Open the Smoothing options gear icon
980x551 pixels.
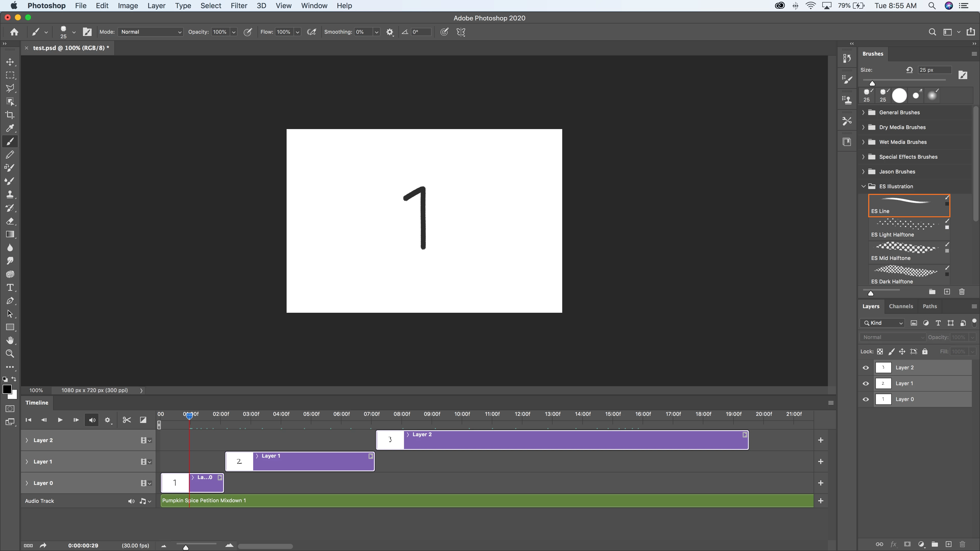point(389,32)
